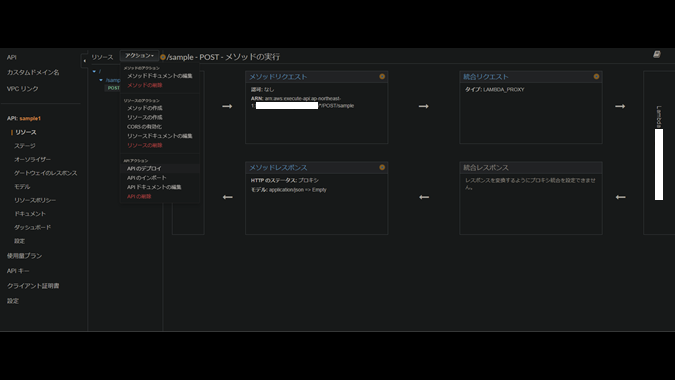This screenshot has height=380, width=675.
Task: Click orange icon in 統合リクエスト header
Action: [596, 77]
